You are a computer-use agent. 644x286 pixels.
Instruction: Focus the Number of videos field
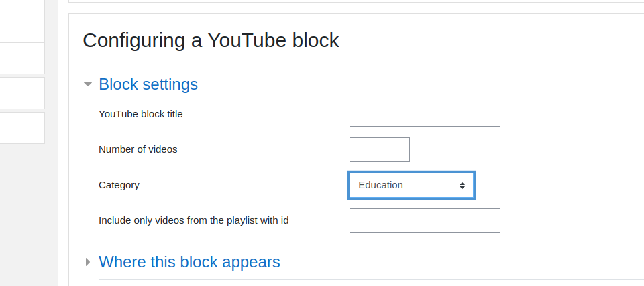[380, 150]
